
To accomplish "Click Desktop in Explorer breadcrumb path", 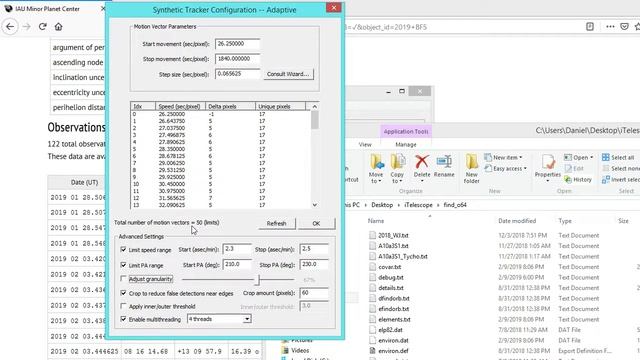I will (382, 205).
